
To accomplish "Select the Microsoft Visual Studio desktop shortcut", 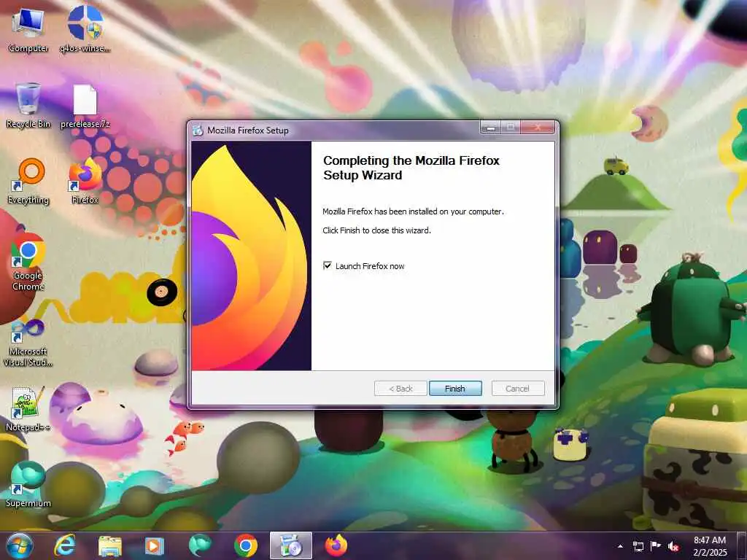I will coord(28,343).
